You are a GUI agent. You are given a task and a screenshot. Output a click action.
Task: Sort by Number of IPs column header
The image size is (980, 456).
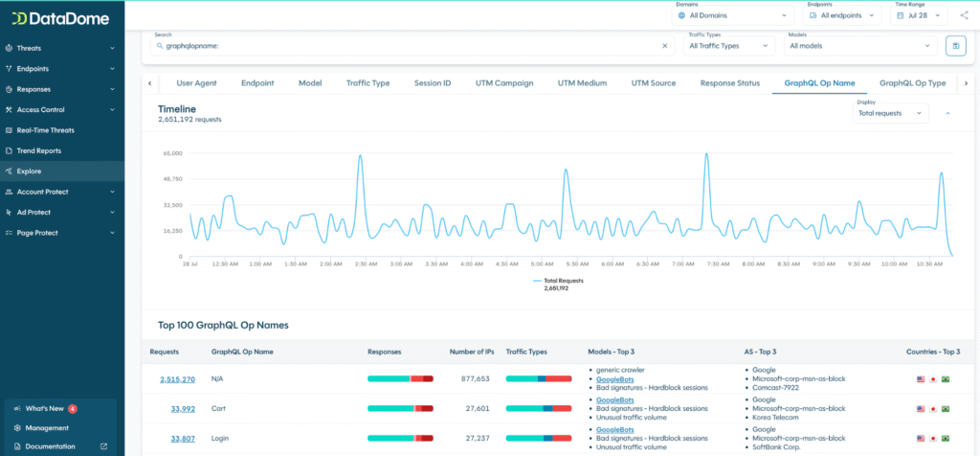click(472, 353)
